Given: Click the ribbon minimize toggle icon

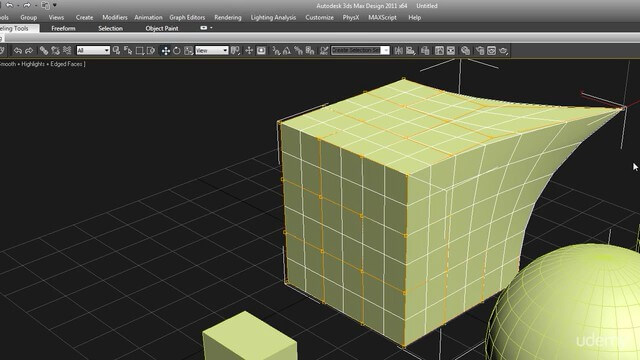Looking at the screenshot, I should (203, 28).
